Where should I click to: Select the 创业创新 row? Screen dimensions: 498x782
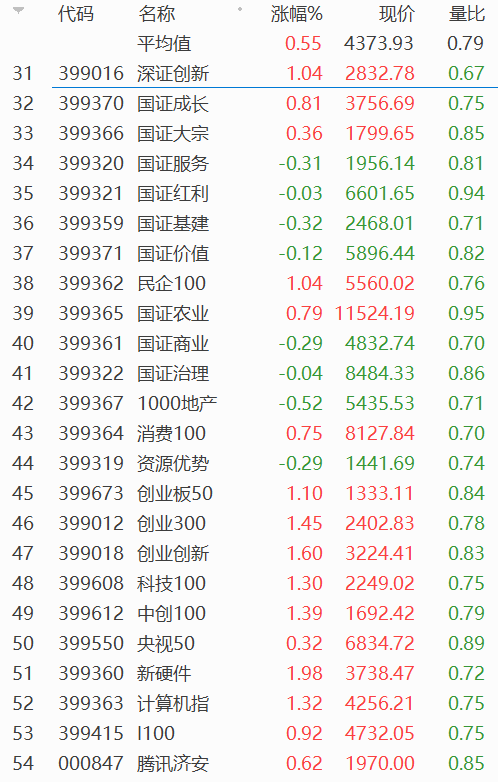(x=249, y=553)
